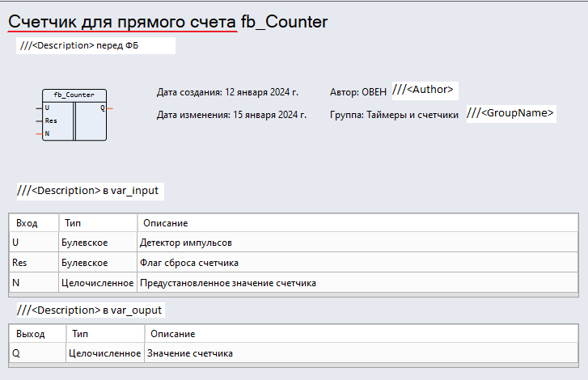Click the 'Дата изменения: 15 января 2024' text
This screenshot has width=588, height=380.
[231, 115]
